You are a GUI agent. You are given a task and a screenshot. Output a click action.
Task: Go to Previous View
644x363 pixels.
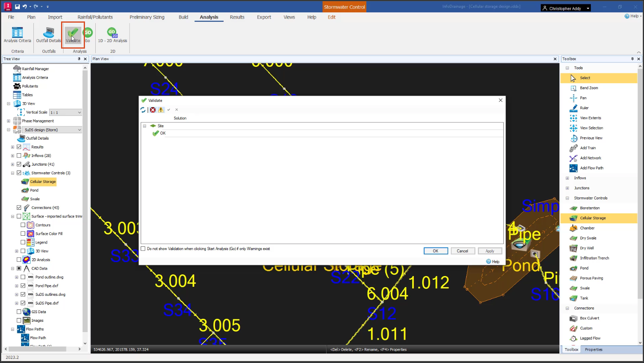(x=591, y=138)
